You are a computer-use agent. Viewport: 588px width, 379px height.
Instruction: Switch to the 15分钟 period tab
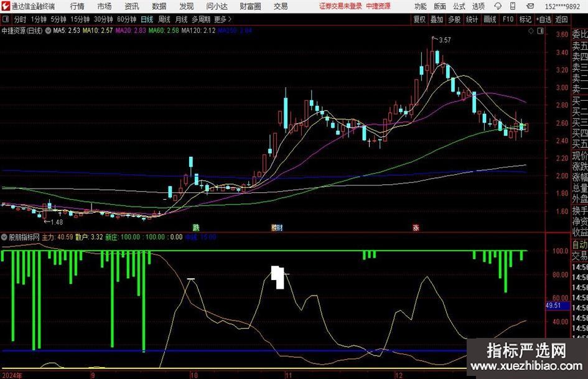point(80,19)
